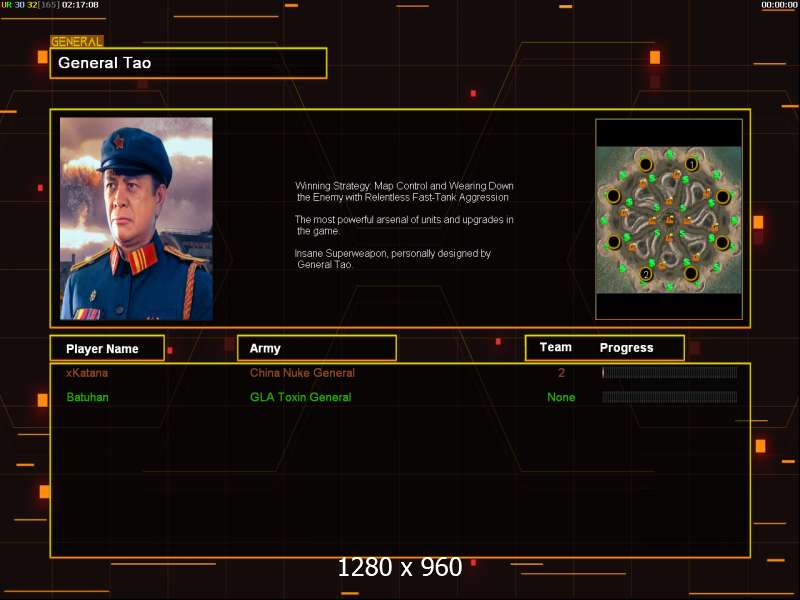Select start position 1 on the map

click(x=691, y=164)
